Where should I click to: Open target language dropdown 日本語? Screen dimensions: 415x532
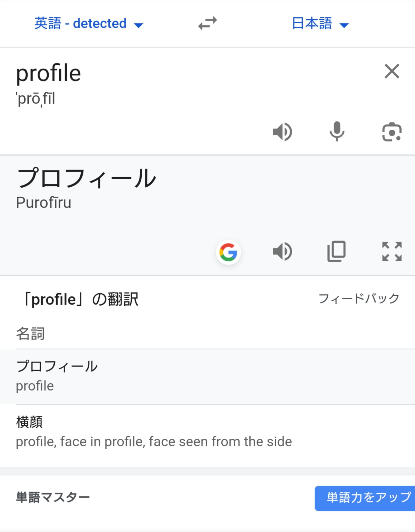[x=320, y=24]
